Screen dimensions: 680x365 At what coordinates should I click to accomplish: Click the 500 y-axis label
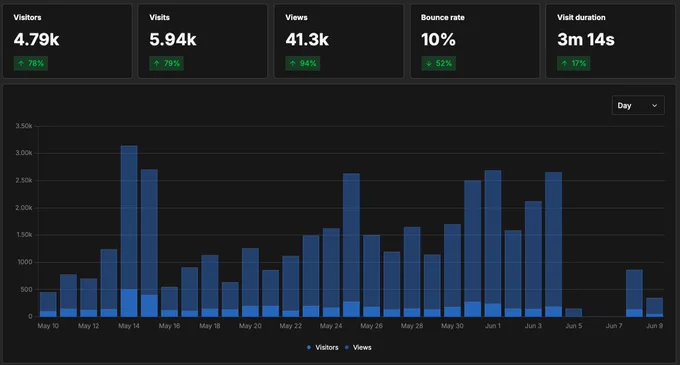[27, 290]
